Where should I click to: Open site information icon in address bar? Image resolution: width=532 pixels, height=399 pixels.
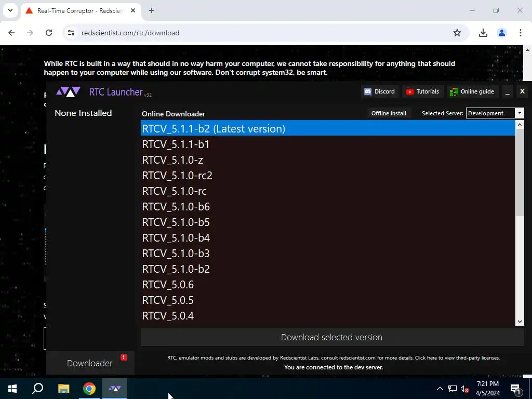[71, 33]
